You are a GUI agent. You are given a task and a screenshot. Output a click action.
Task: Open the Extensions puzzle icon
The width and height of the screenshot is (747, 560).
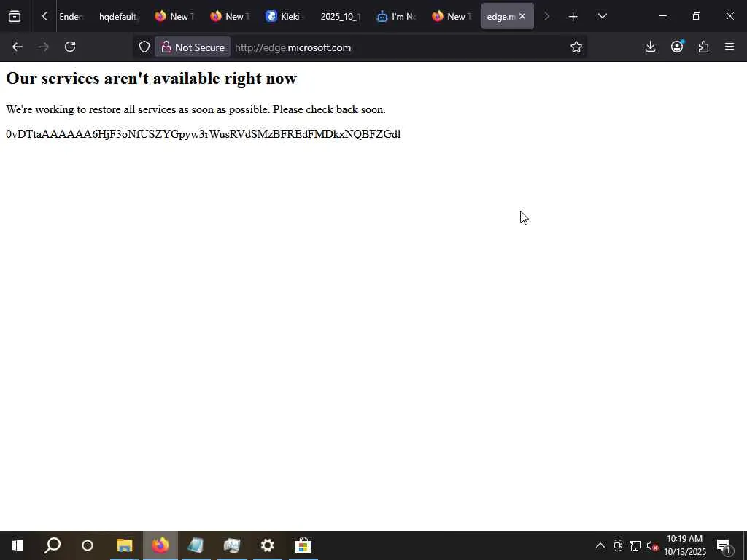(x=704, y=47)
